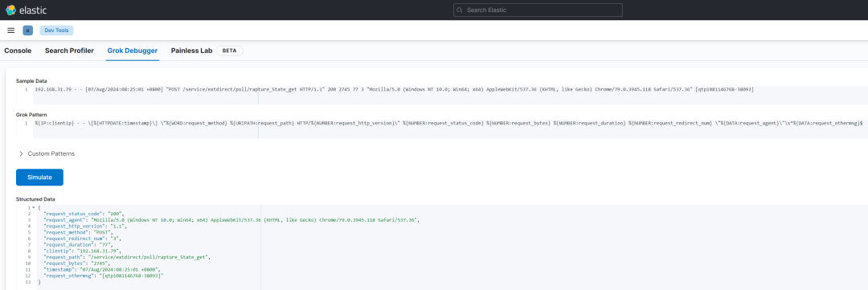Collapse the JSON fold arrow on line 1
868x290 pixels.
[33, 207]
